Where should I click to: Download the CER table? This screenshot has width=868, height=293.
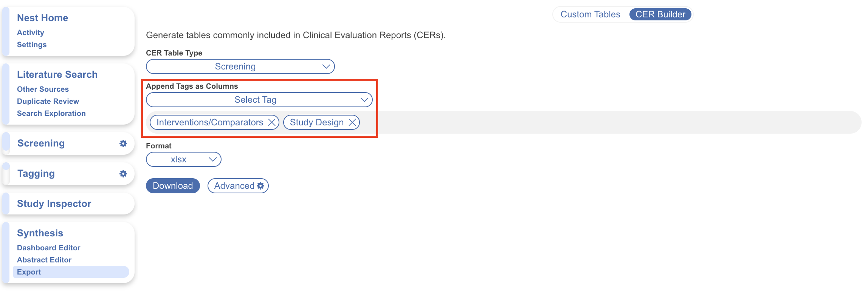click(x=173, y=186)
